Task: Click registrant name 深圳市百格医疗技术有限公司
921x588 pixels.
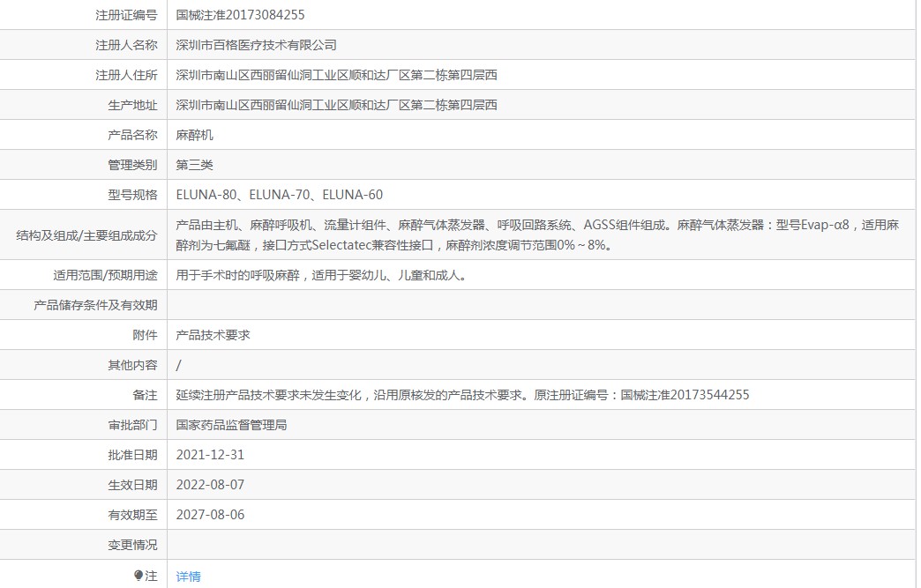Action: point(256,45)
